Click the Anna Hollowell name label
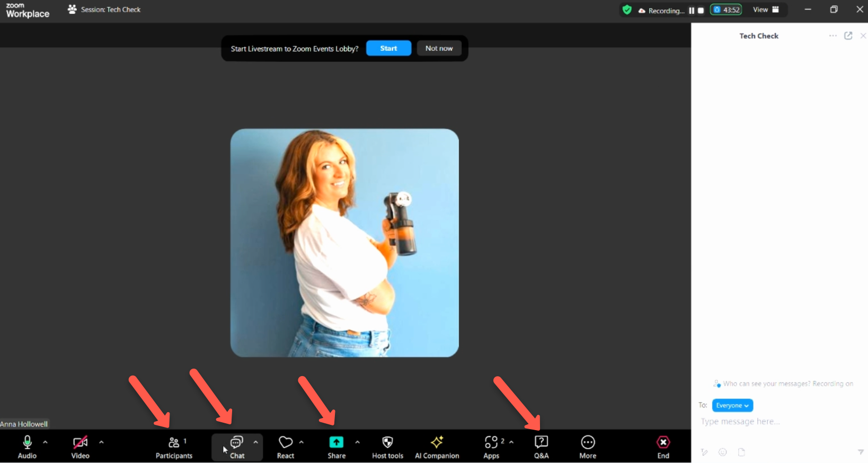Screen dimensions: 868x463 point(24,424)
